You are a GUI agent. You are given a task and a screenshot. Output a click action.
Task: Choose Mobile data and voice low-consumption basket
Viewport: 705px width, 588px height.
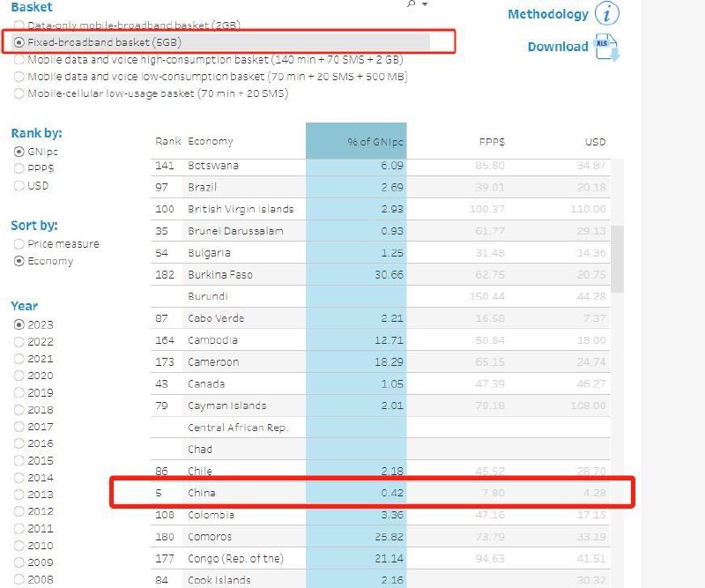tap(211, 77)
